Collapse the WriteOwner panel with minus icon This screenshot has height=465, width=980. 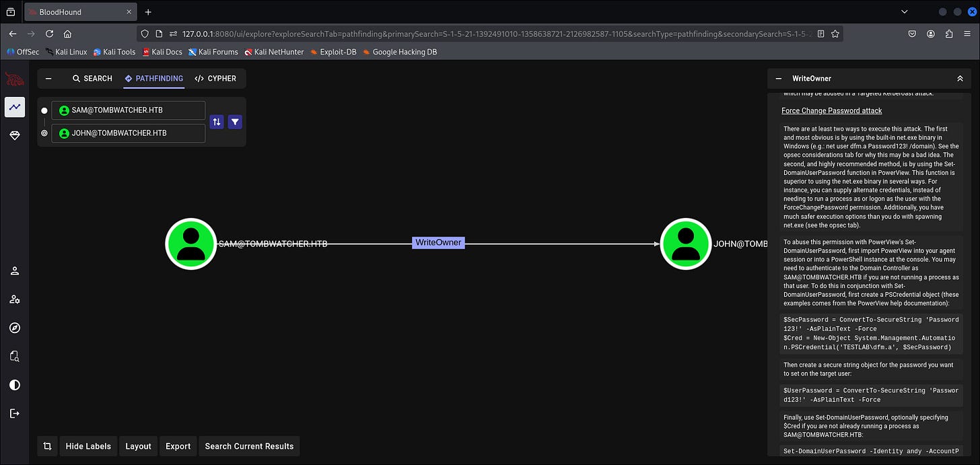[x=779, y=79]
